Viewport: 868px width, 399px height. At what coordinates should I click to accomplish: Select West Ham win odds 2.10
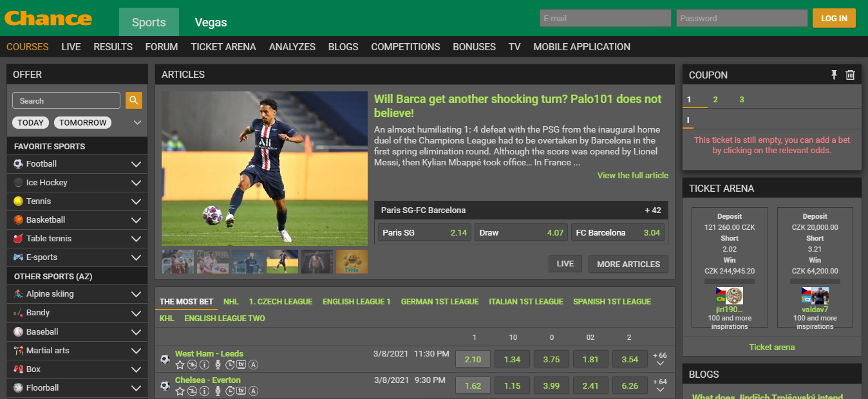[x=473, y=359]
